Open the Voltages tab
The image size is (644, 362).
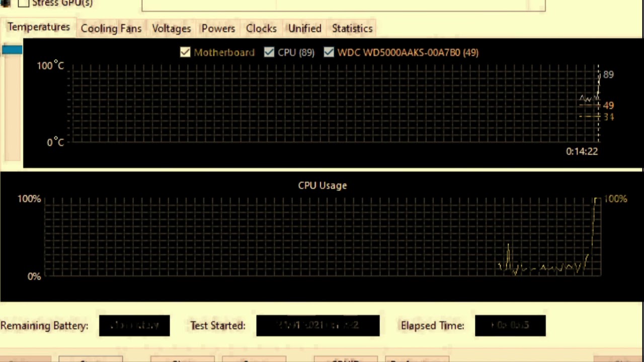pyautogui.click(x=172, y=29)
